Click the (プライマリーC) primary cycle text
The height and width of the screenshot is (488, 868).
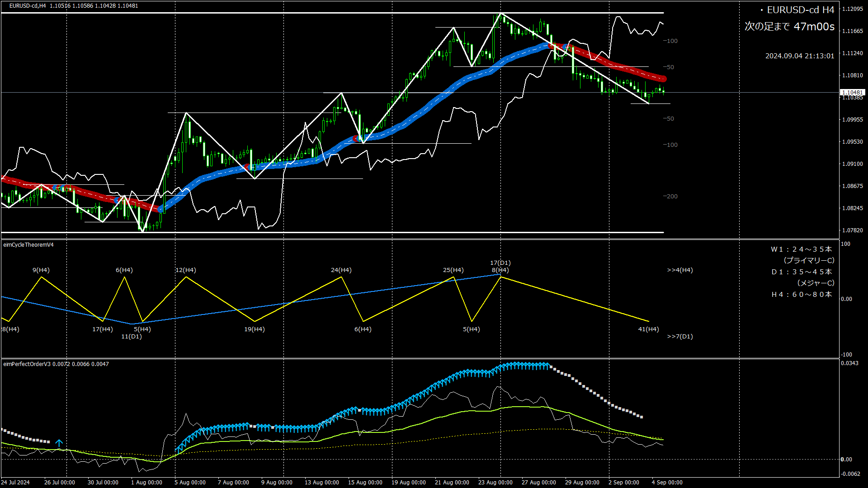click(809, 261)
